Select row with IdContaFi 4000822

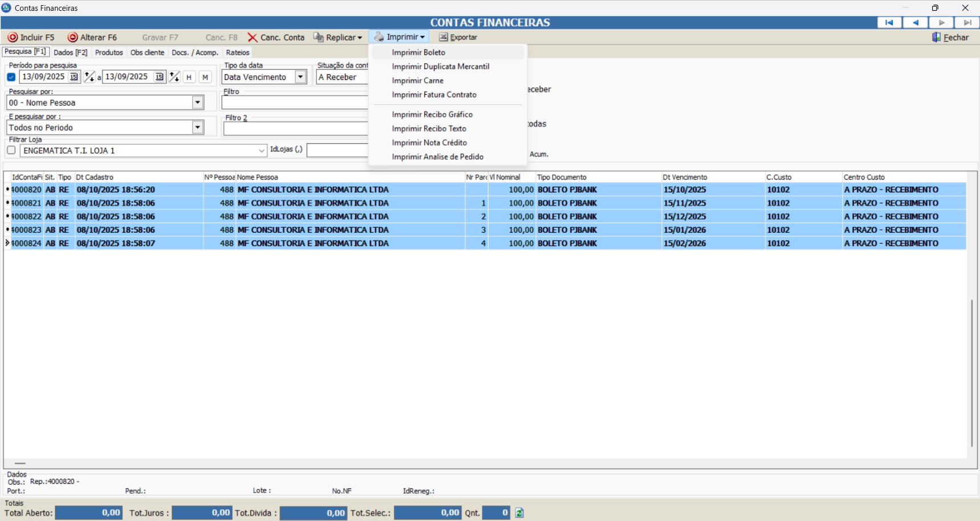pyautogui.click(x=27, y=217)
